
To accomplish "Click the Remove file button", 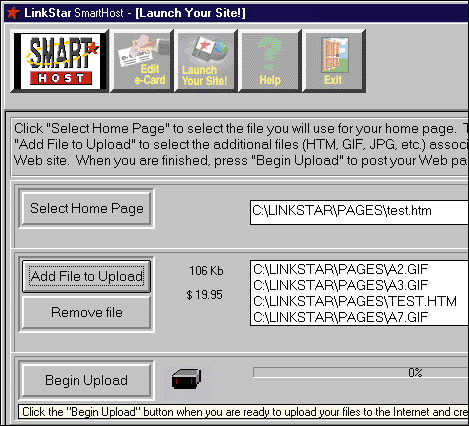I will (x=87, y=313).
